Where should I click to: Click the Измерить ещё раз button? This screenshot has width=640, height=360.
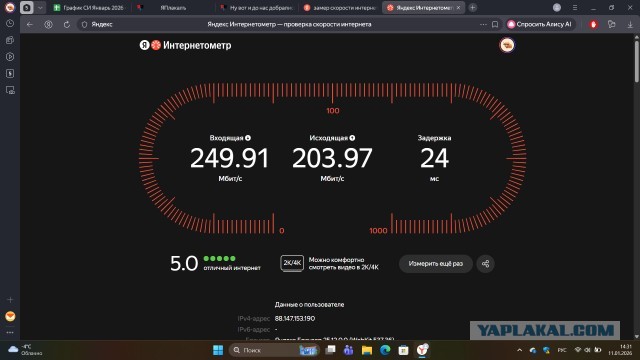(x=436, y=264)
